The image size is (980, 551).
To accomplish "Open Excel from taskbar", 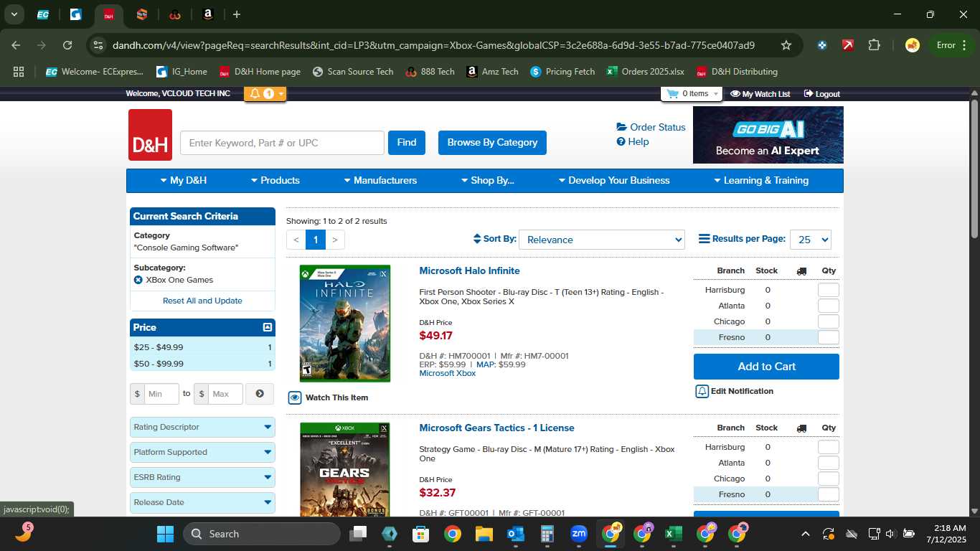I will pos(673,534).
